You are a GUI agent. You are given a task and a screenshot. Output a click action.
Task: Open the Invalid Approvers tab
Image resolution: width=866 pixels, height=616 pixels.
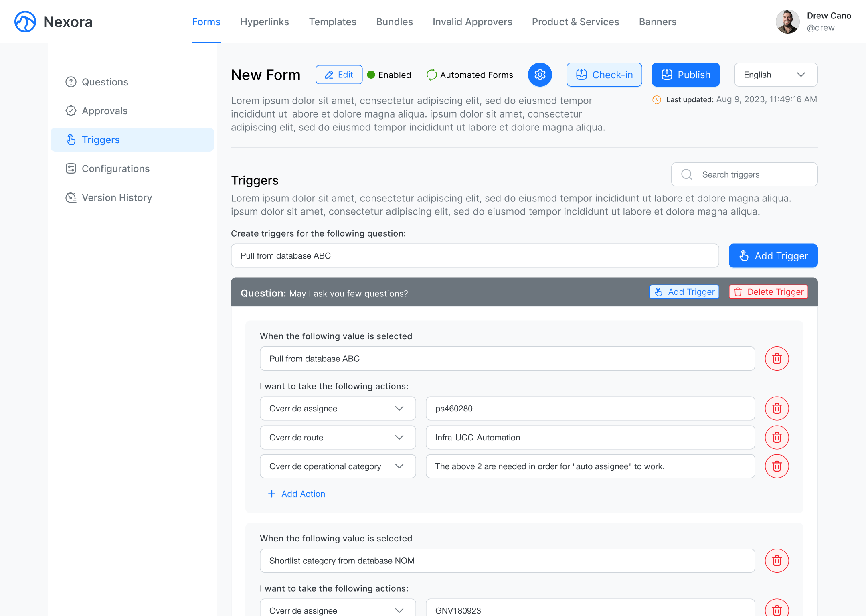point(472,22)
